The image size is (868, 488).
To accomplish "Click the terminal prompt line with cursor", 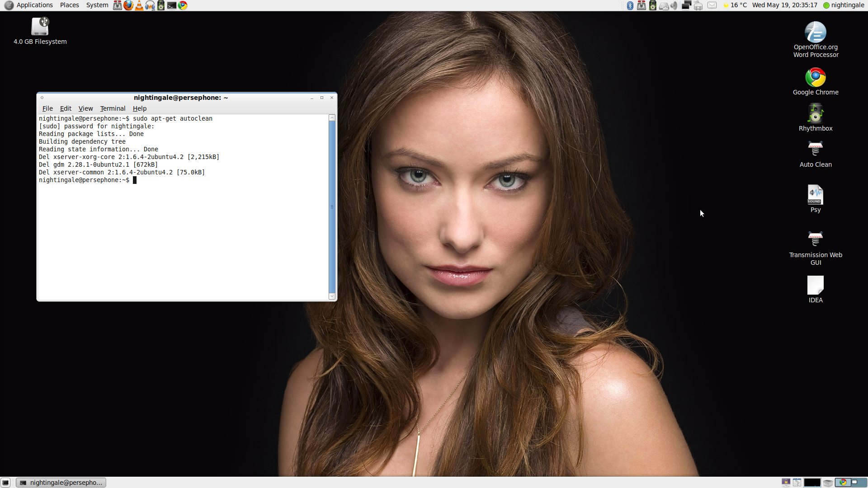I will click(88, 180).
